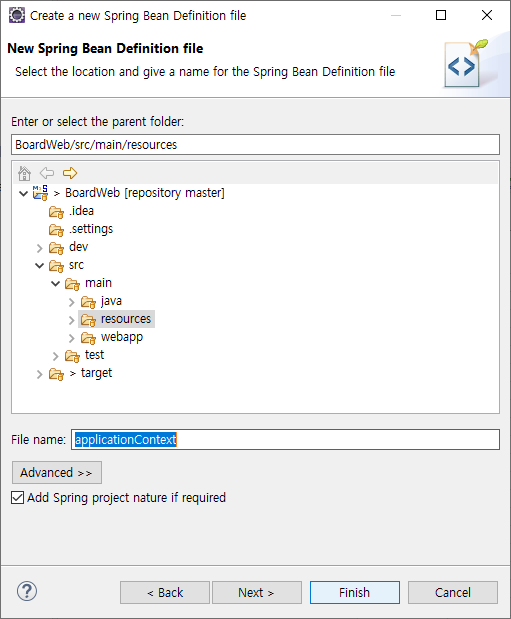Collapse the main folder
511x619 pixels.
[x=56, y=283]
